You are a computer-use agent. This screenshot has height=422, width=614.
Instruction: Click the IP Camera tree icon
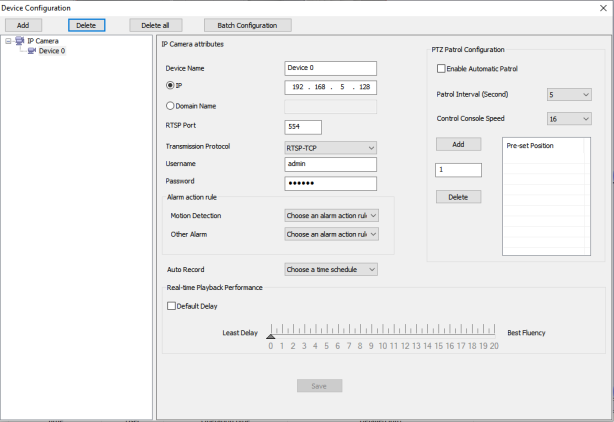coord(20,41)
